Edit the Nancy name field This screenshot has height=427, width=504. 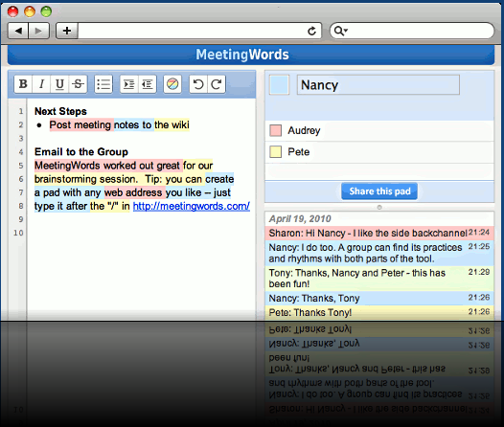[x=378, y=85]
